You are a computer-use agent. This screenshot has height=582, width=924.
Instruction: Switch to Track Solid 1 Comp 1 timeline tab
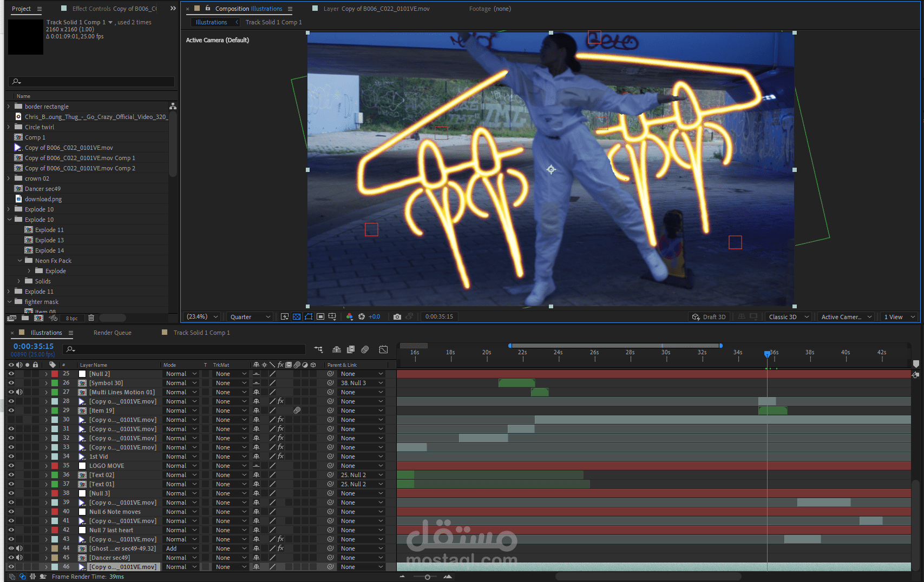tap(201, 333)
